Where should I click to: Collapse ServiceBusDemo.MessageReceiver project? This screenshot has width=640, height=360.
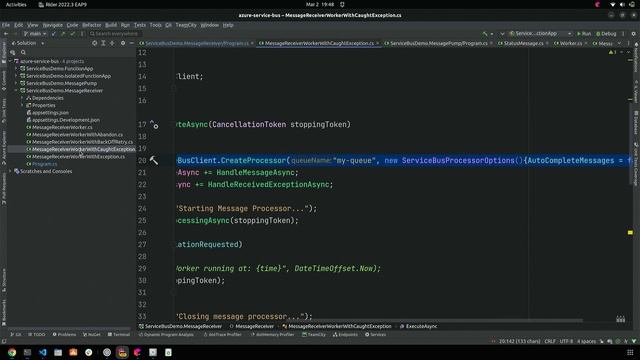tap(16, 91)
